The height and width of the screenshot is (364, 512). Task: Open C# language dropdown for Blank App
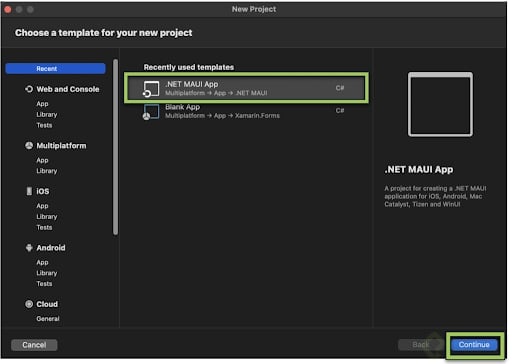point(340,110)
